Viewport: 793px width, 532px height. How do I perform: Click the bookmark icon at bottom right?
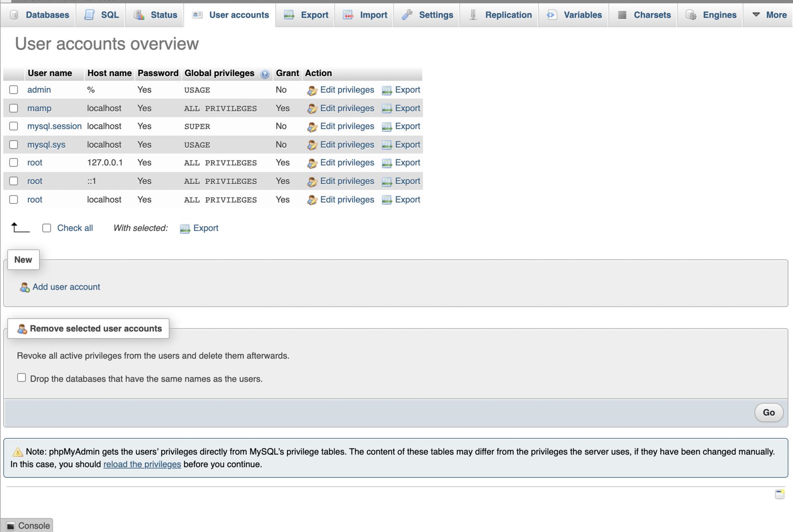[x=779, y=494]
